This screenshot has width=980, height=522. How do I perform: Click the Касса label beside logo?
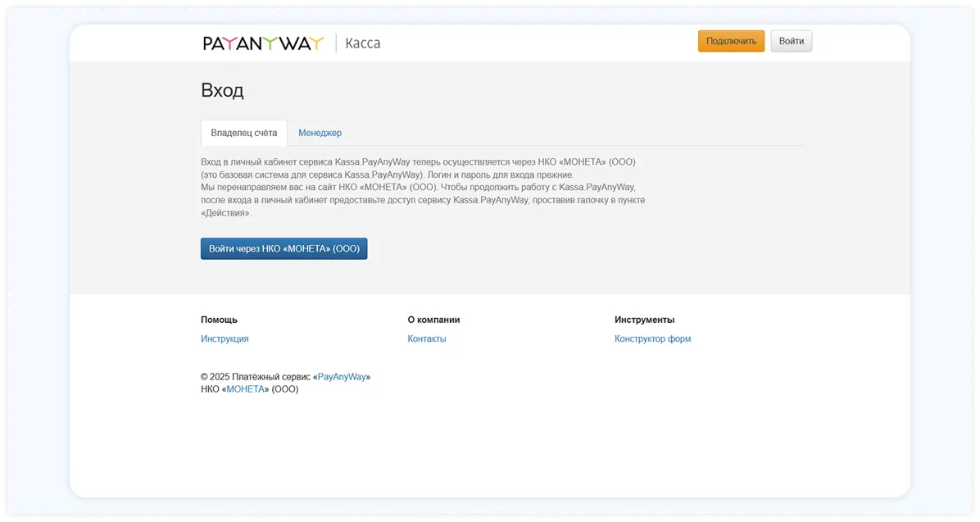pyautogui.click(x=362, y=43)
